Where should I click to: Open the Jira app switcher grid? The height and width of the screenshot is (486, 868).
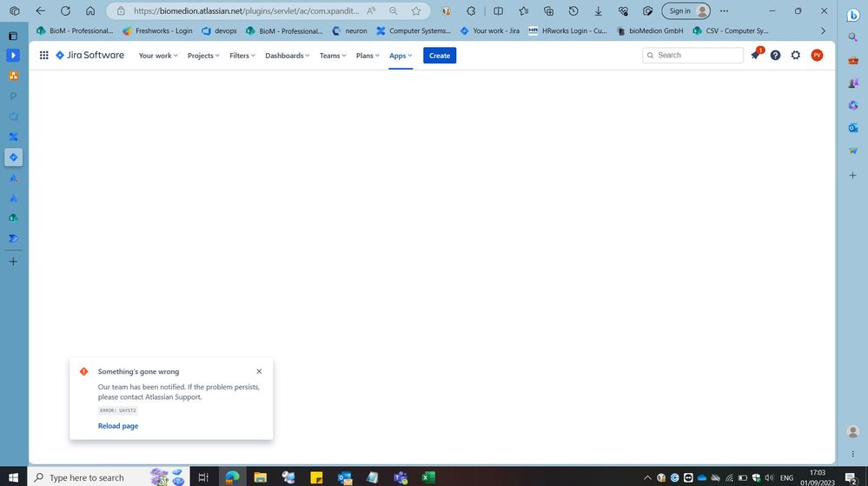43,56
